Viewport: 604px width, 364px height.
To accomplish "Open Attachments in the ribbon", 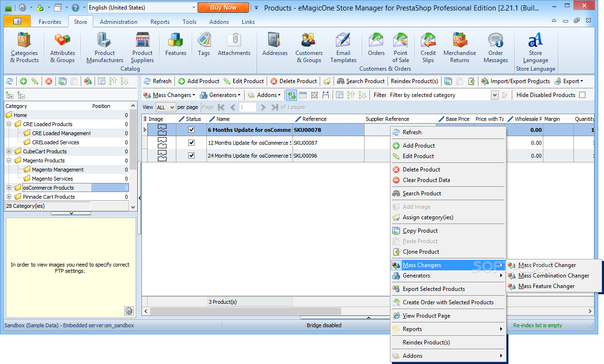I will pos(234,44).
